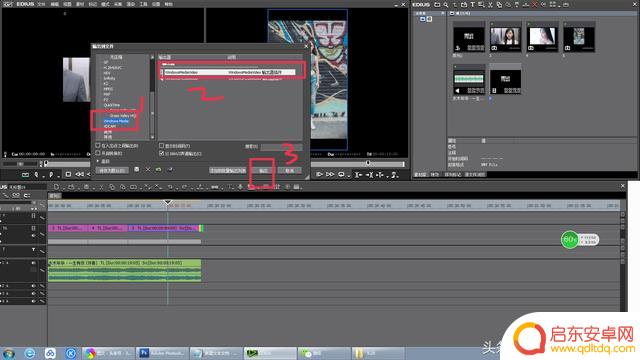Open the folder icon in the bin toolbar
The image size is (640, 360).
(437, 4)
